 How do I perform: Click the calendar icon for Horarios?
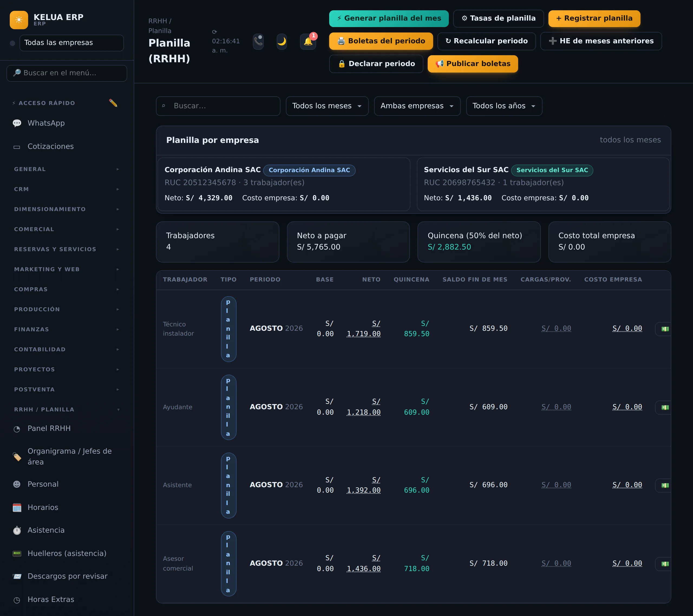pos(17,507)
